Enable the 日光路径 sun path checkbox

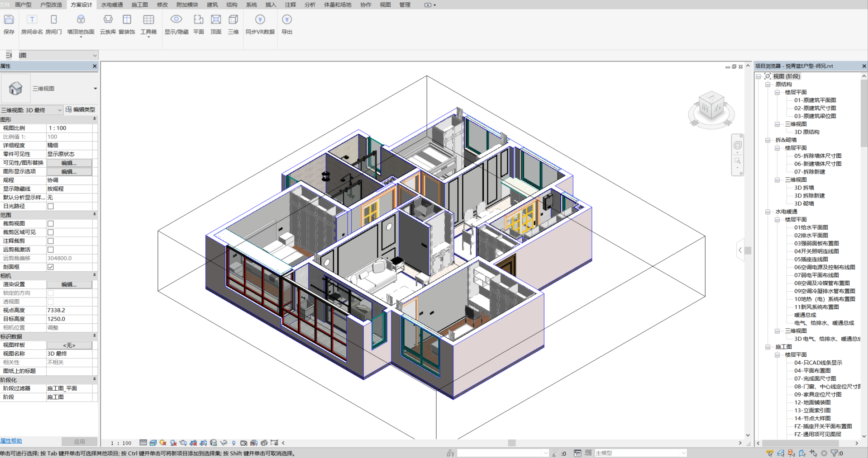[x=51, y=206]
